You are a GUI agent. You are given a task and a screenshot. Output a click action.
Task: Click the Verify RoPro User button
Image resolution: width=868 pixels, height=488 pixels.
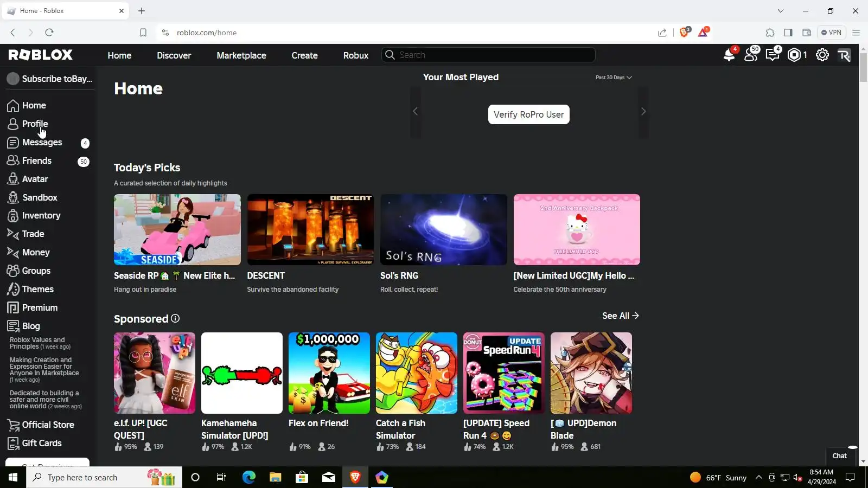pos(529,114)
